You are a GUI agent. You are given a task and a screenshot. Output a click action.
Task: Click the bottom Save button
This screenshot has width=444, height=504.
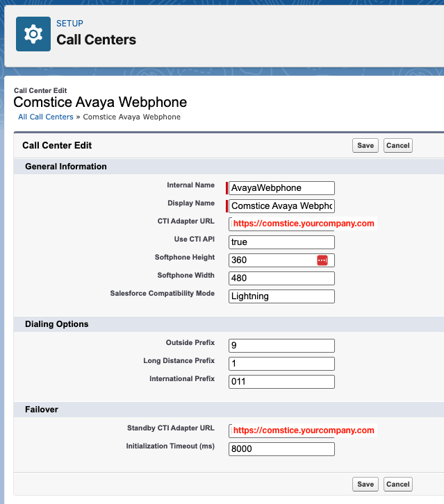(365, 484)
